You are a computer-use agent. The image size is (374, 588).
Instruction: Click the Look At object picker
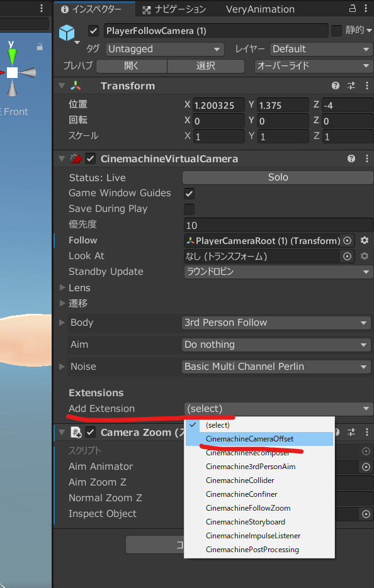(x=348, y=256)
